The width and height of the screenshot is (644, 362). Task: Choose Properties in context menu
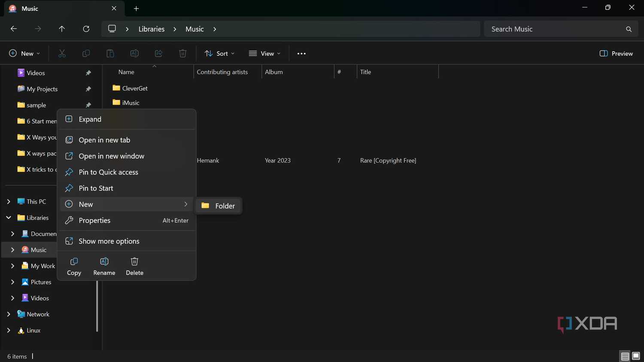tap(128, 220)
